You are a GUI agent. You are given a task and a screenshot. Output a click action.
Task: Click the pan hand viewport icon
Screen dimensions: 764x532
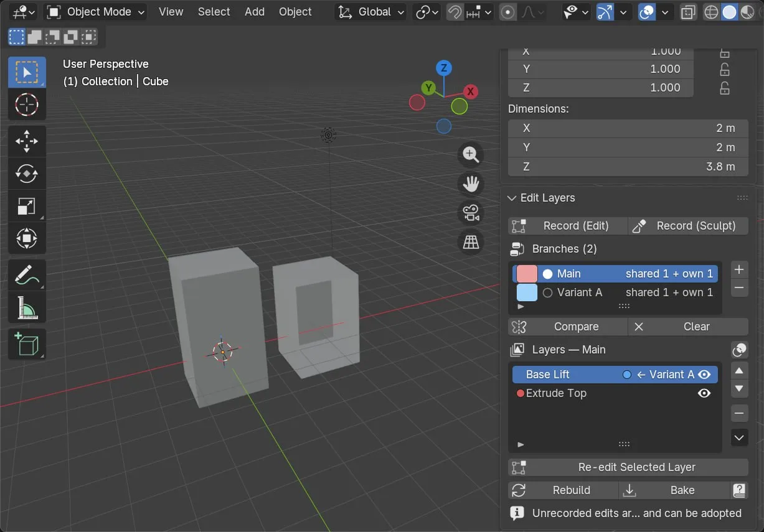[x=471, y=184]
